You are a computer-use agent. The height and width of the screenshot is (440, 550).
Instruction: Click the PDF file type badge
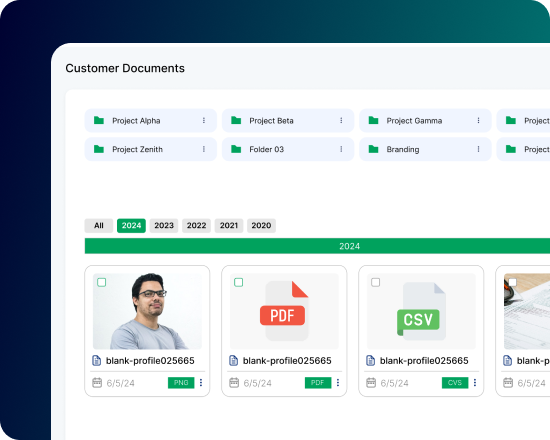click(318, 383)
